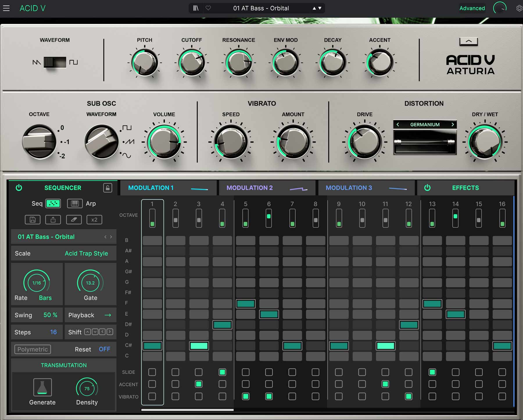Screen dimensions: 523x420
Task: Disable Vibrato on step 12
Action: click(x=409, y=396)
